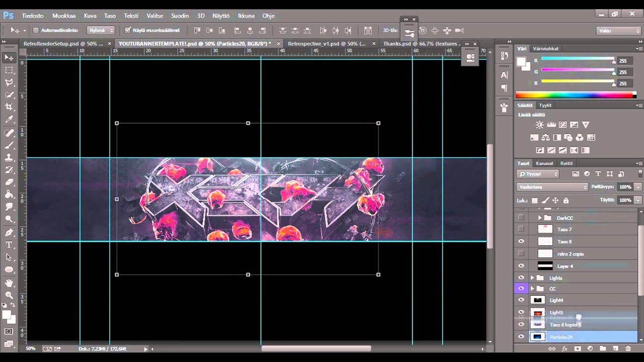This screenshot has width=644, height=362.
Task: Open the Täyttö fill dropdown arrow
Action: pyautogui.click(x=638, y=200)
